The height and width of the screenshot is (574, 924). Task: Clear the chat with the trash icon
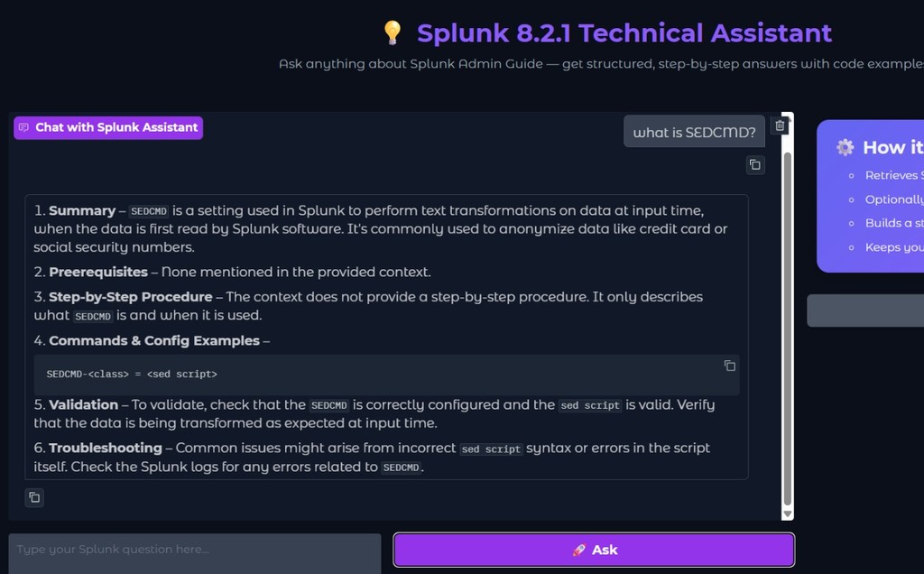(781, 126)
